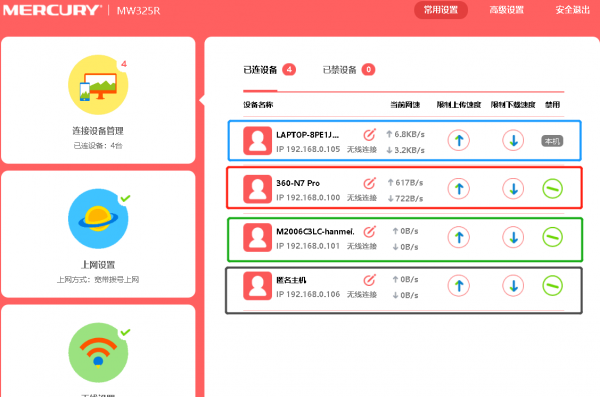Click IP 192.168.0.106 text
The height and width of the screenshot is (397, 600).
(308, 294)
